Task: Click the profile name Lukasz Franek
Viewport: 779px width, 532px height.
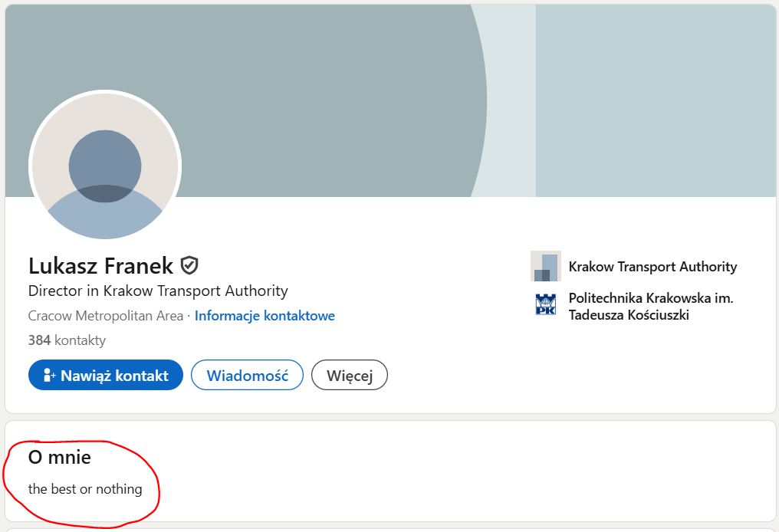Action: [x=100, y=266]
